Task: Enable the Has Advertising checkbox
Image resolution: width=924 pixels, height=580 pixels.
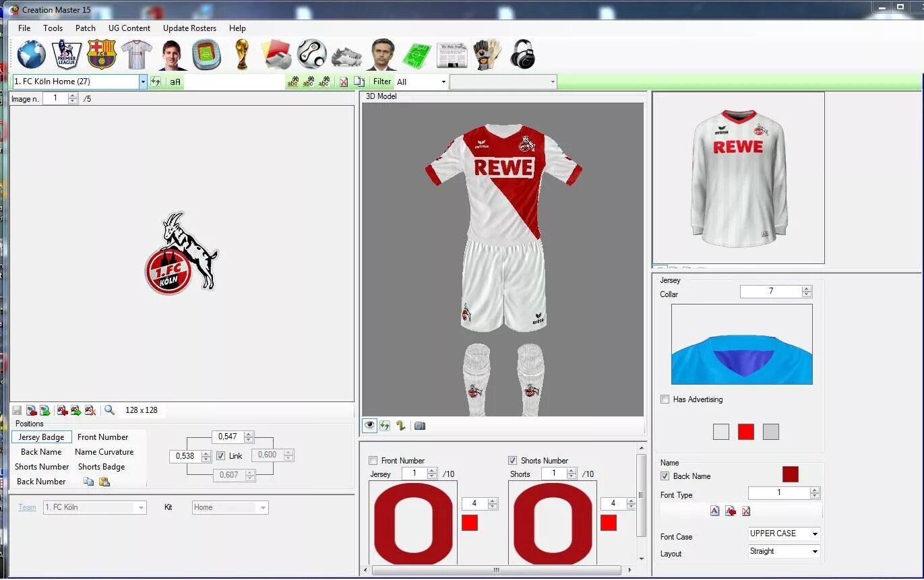Action: (665, 399)
